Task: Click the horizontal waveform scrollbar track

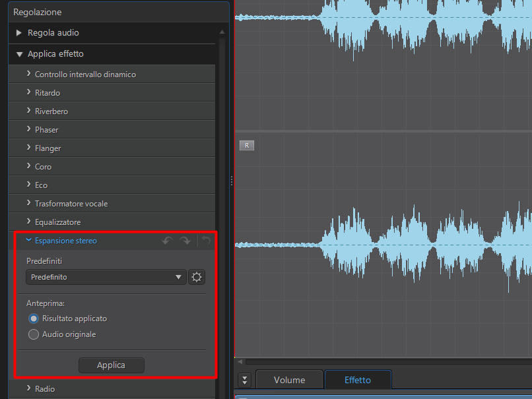Action: 389,361
